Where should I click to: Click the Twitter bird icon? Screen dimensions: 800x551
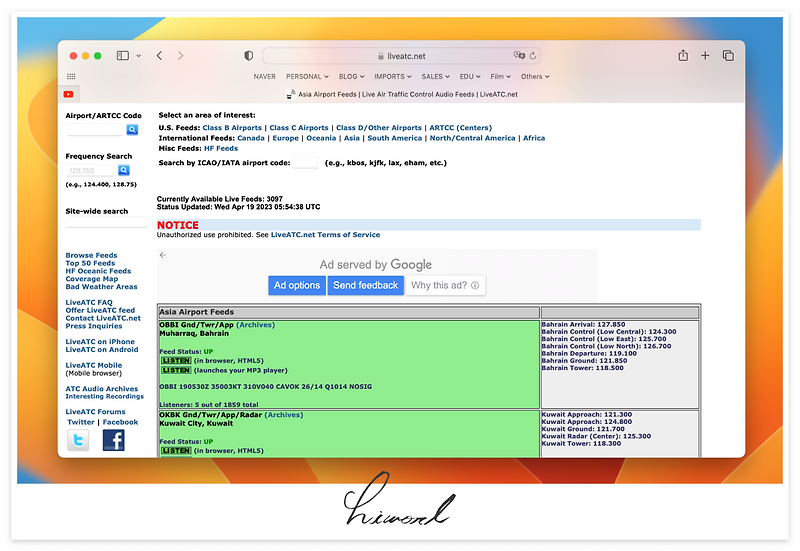coord(78,440)
